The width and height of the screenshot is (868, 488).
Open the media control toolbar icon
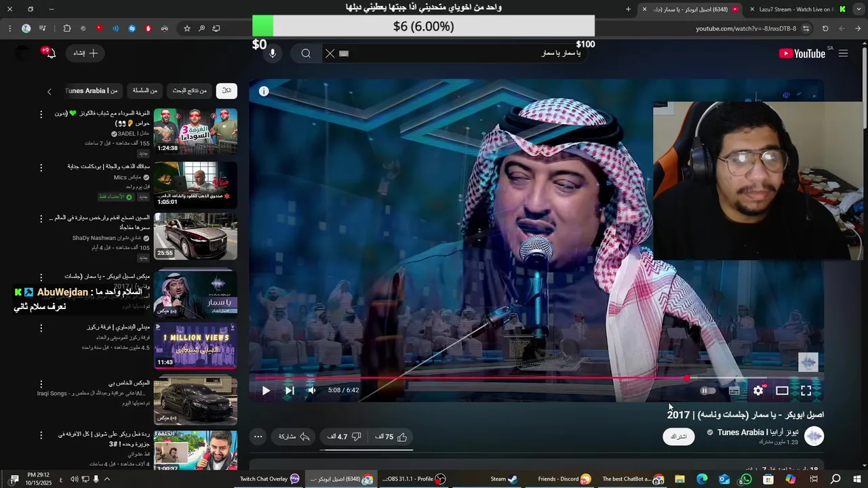[43, 28]
